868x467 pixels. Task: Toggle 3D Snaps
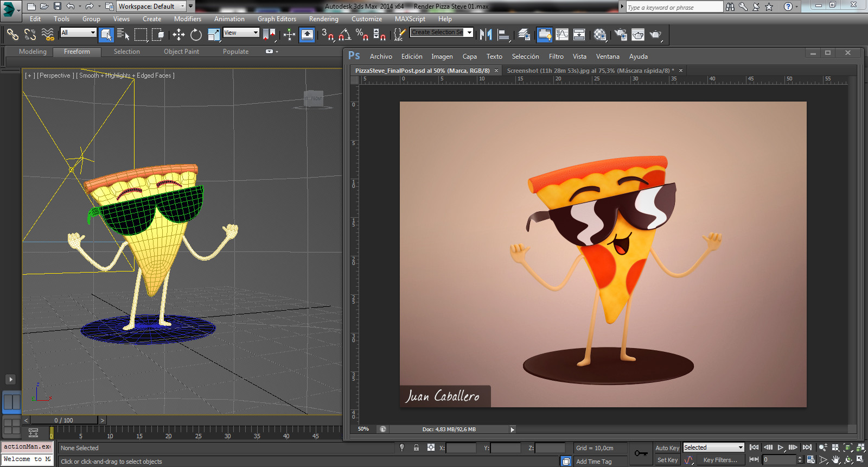tap(328, 35)
